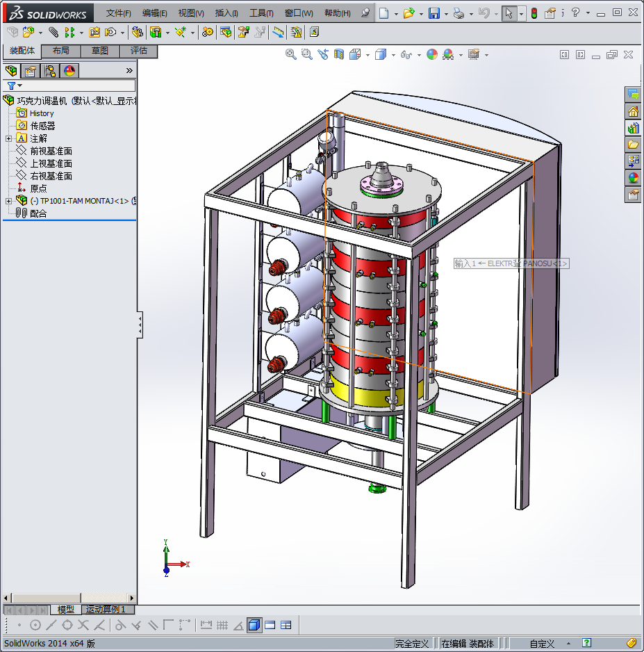The height and width of the screenshot is (652, 644).
Task: Open the ConfigurationManager panel tab
Action: pyautogui.click(x=50, y=71)
